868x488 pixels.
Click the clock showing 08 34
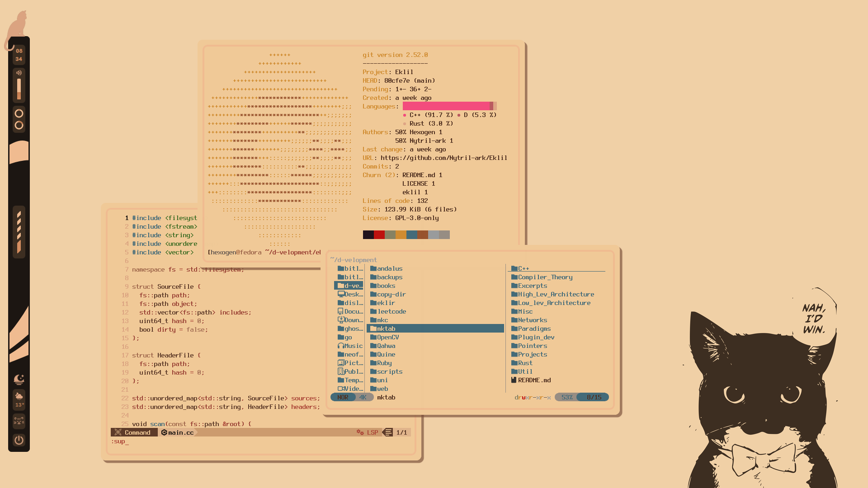point(19,55)
